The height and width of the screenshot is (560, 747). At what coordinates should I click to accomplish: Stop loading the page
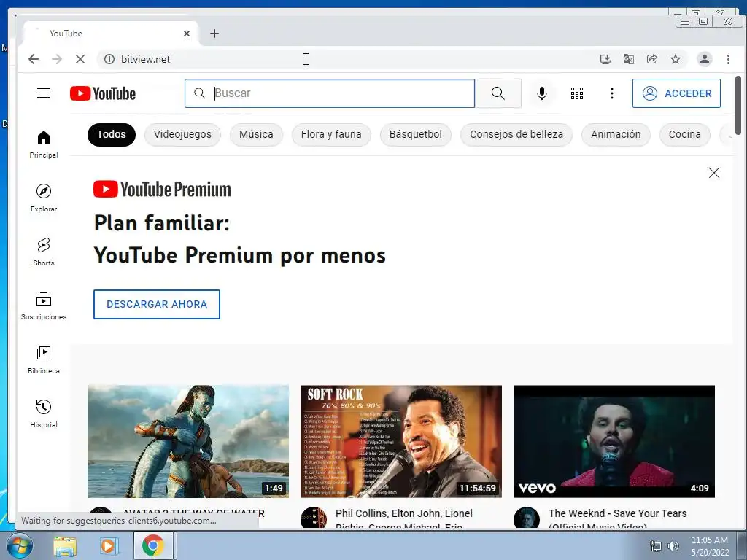click(x=80, y=59)
